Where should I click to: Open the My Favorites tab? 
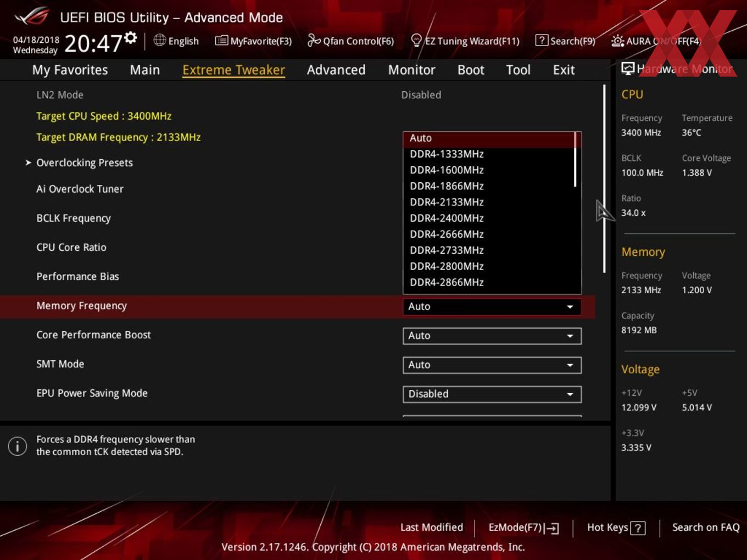point(70,70)
